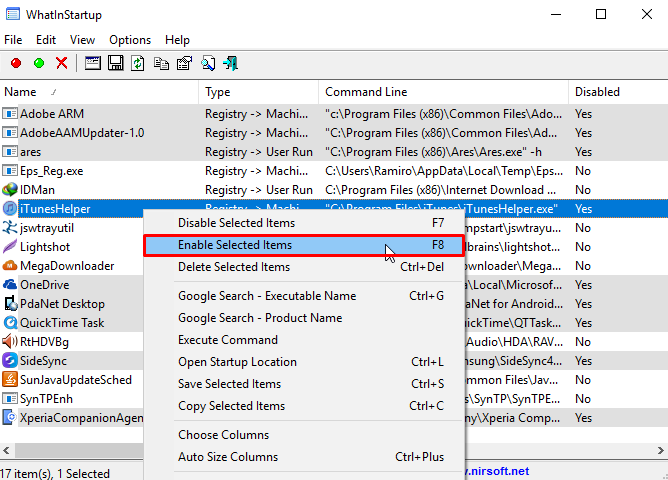Click the Ares.exe -h command line cell
The height and width of the screenshot is (480, 668).
[x=433, y=152]
